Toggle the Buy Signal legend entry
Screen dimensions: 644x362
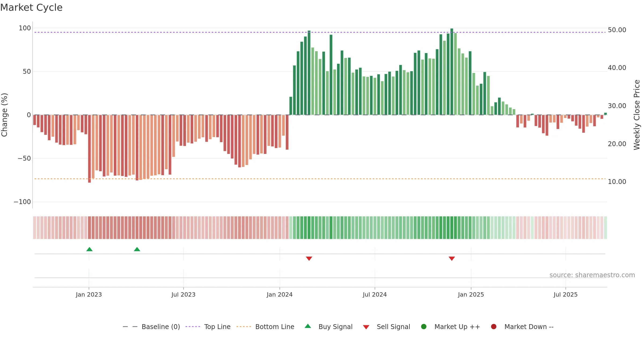[x=329, y=327]
